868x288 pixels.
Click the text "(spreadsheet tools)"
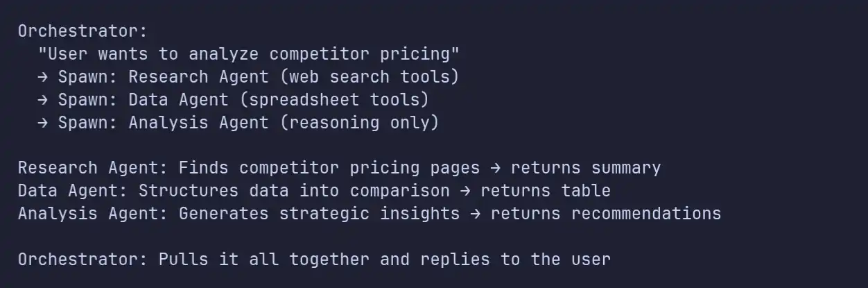[334, 99]
